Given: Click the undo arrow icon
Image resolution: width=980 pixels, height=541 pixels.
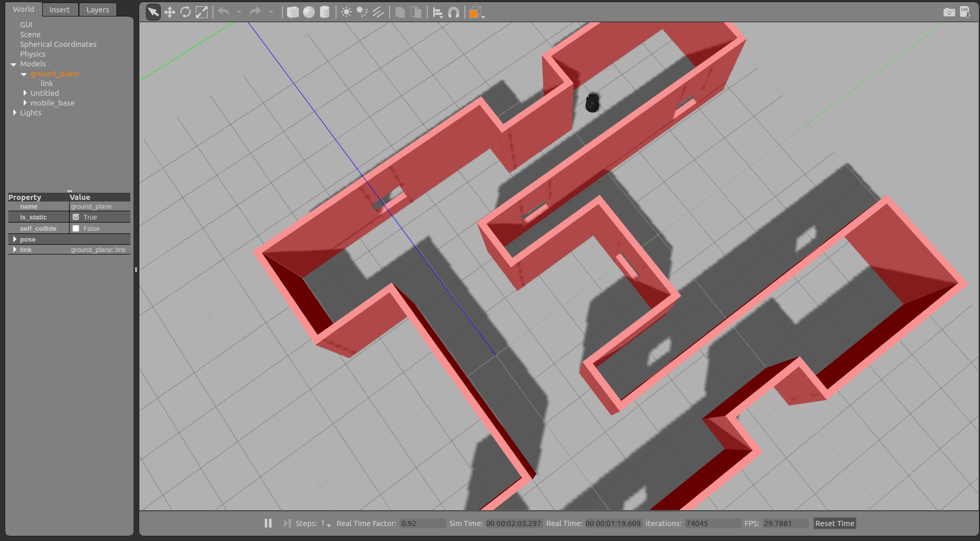Looking at the screenshot, I should tap(224, 12).
